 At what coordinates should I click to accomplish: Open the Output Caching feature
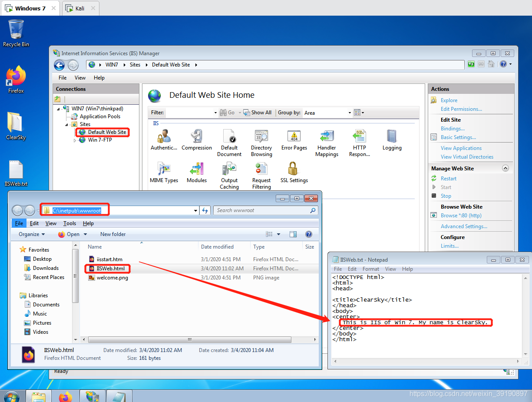[x=229, y=176]
